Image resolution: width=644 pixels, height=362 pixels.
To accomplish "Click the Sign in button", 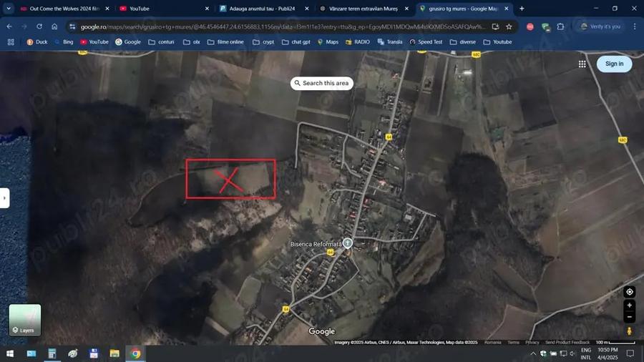I will 614,64.
